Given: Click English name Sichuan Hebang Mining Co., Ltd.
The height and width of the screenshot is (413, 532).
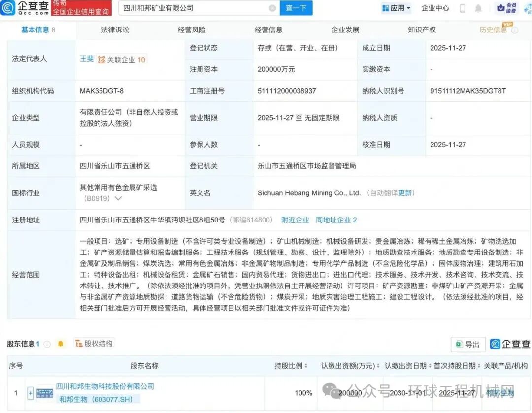Looking at the screenshot, I should [309, 193].
